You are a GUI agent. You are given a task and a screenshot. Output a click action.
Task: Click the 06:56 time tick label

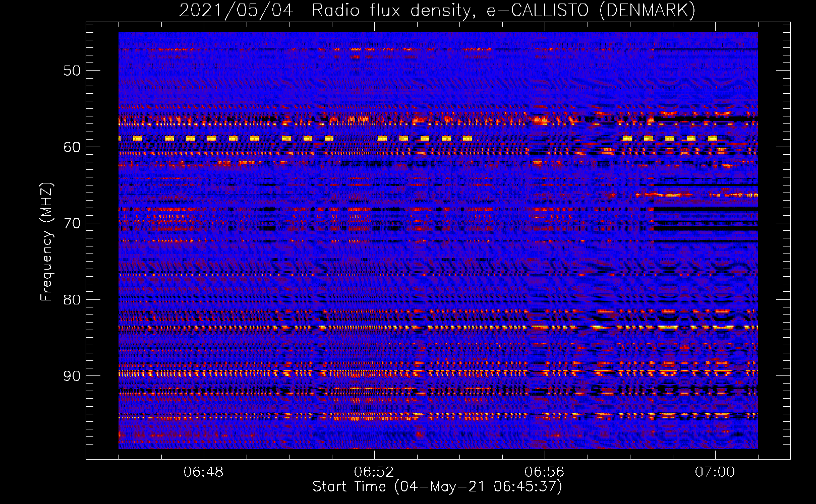click(545, 472)
